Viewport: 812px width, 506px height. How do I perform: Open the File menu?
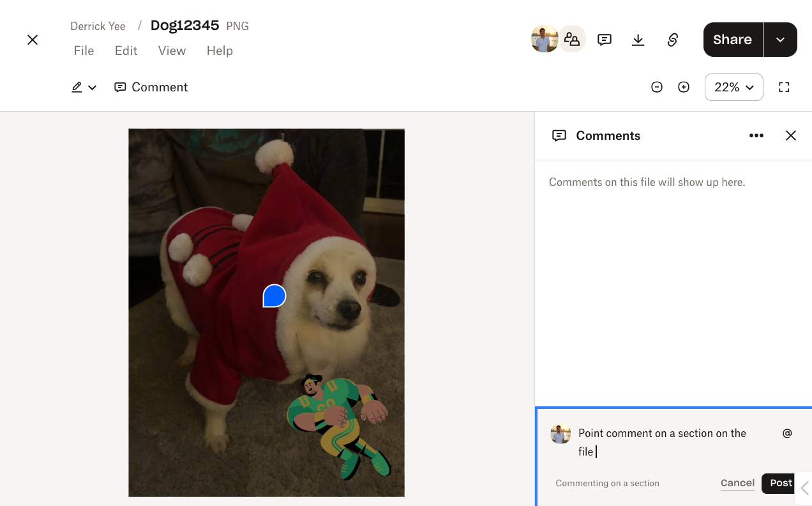tap(84, 51)
